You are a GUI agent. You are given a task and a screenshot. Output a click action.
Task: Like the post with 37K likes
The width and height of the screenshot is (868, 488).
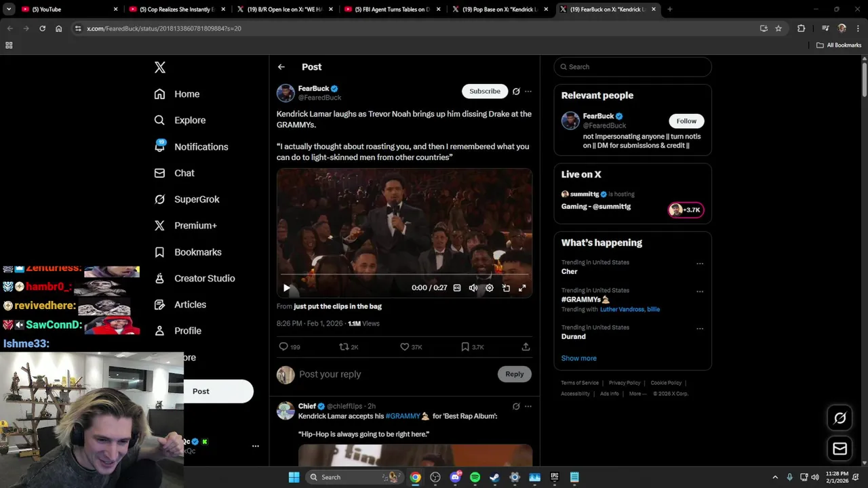click(411, 347)
